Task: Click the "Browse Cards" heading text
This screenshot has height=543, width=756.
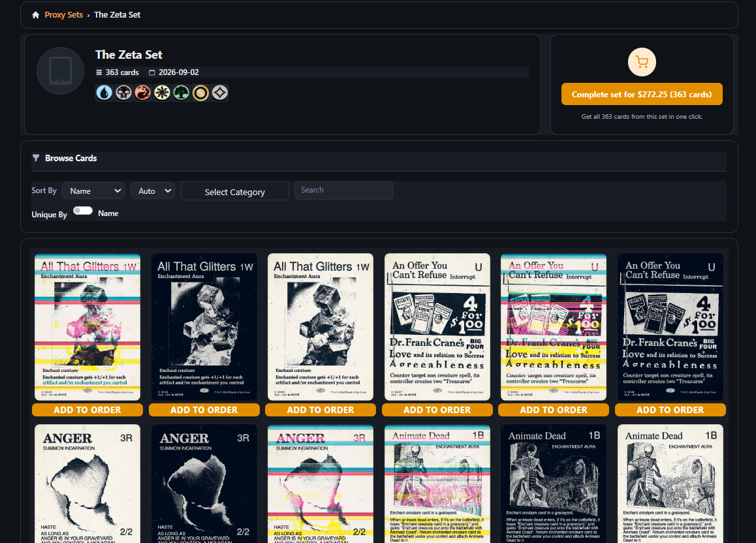Action: (71, 158)
